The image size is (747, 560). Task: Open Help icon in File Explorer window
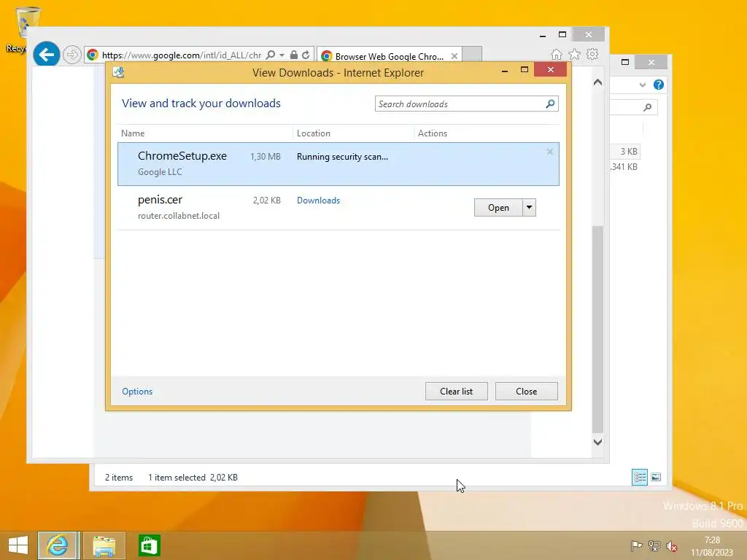point(659,85)
